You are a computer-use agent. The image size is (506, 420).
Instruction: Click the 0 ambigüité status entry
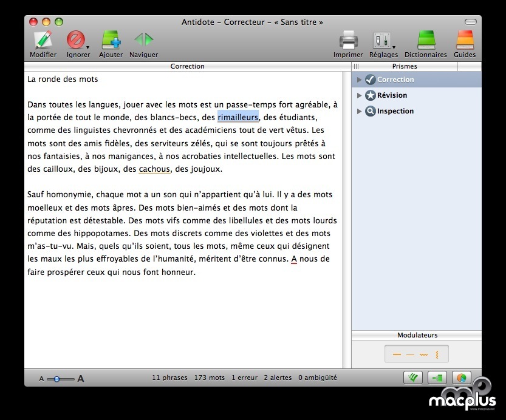tap(318, 378)
